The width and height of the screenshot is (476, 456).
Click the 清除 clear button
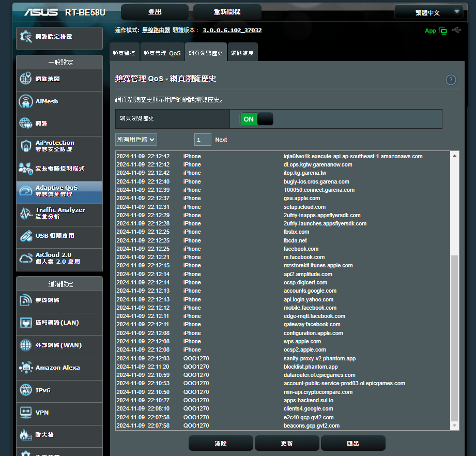tap(221, 443)
